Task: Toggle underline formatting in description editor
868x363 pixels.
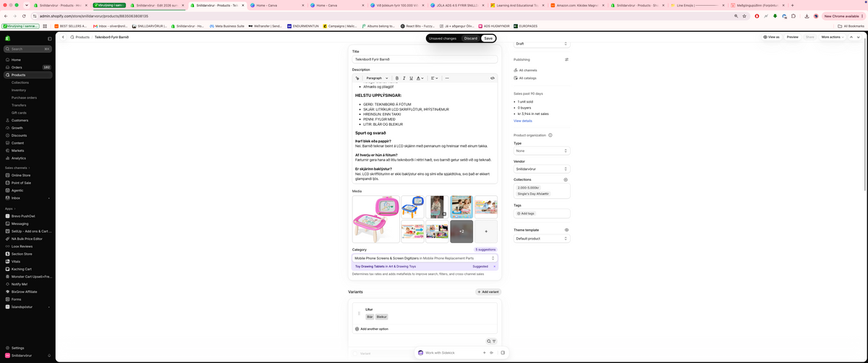Action: pos(412,78)
